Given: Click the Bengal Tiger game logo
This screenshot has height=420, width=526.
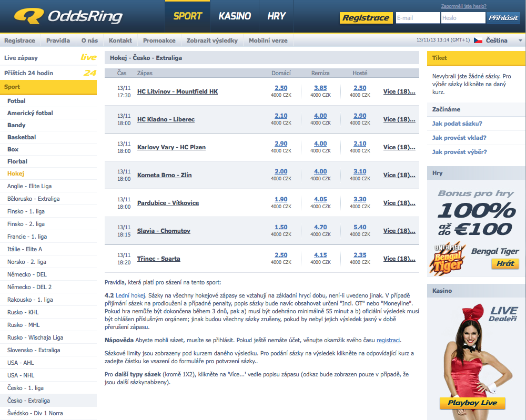Looking at the screenshot, I should point(449,258).
